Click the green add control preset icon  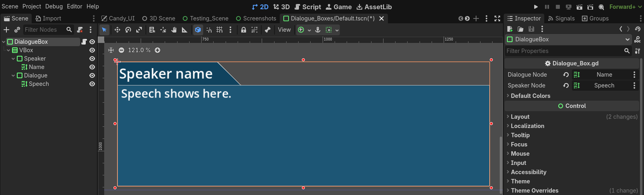tap(301, 30)
